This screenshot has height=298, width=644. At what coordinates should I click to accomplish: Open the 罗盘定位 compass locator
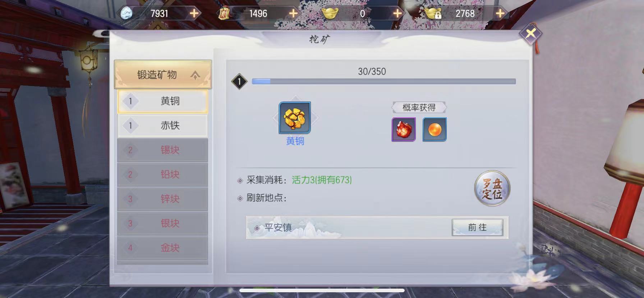coord(492,188)
